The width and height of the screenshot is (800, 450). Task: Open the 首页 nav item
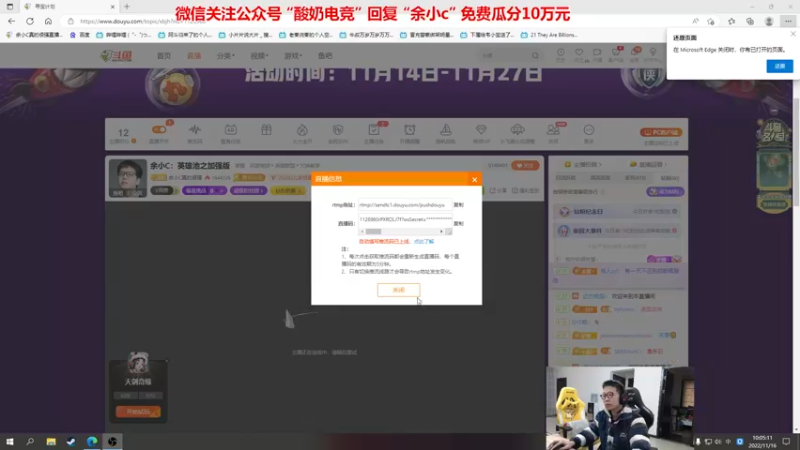pos(164,56)
